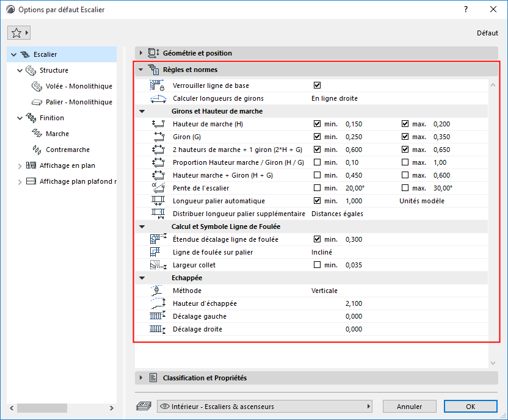Edit Hauteur d'échappée value 2,100
The height and width of the screenshot is (420, 508).
(354, 303)
